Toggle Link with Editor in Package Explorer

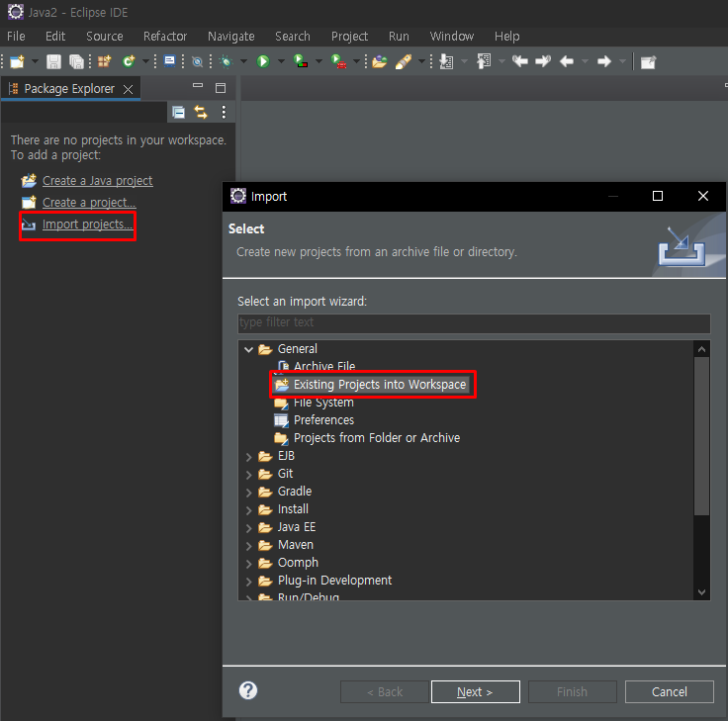pos(201,113)
